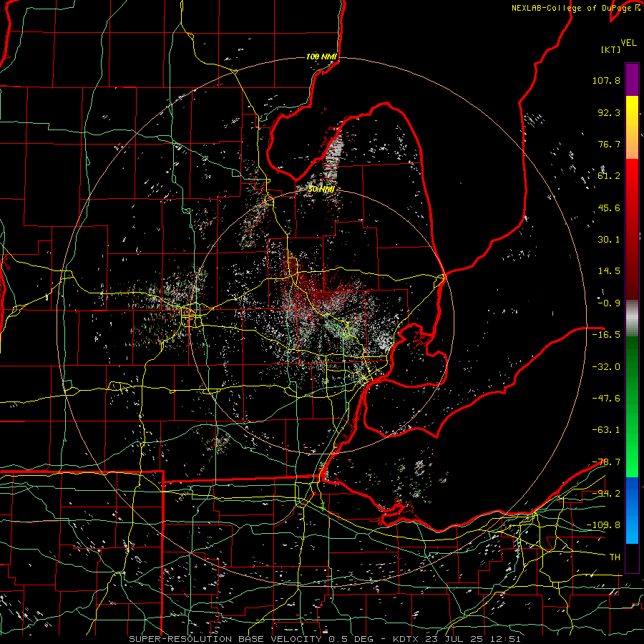Screen dimensions: 644x644
Task: Click the [KT] units label
Action: tap(610, 49)
